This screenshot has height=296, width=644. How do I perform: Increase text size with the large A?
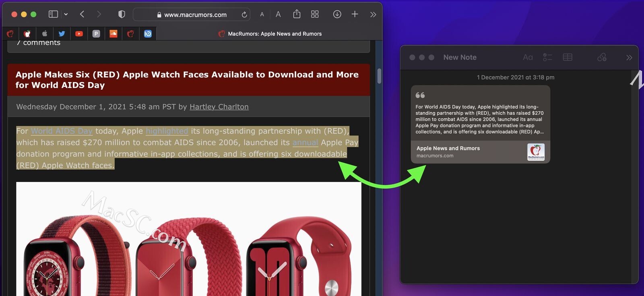[278, 14]
